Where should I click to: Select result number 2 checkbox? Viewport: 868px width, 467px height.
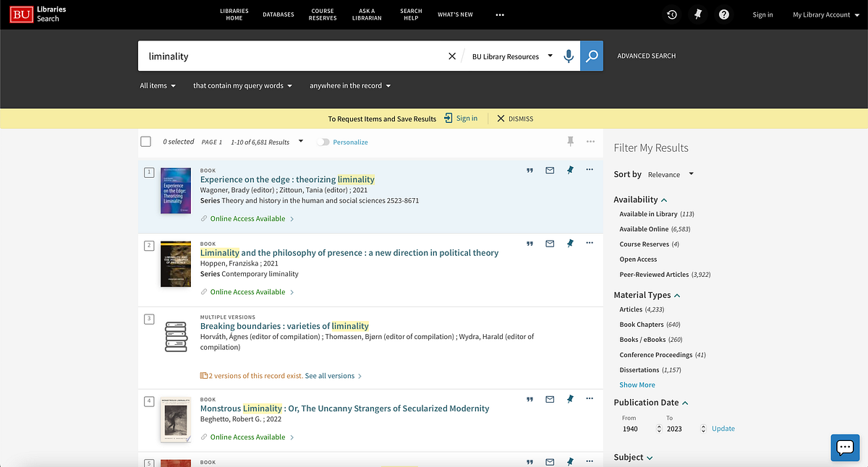(149, 245)
